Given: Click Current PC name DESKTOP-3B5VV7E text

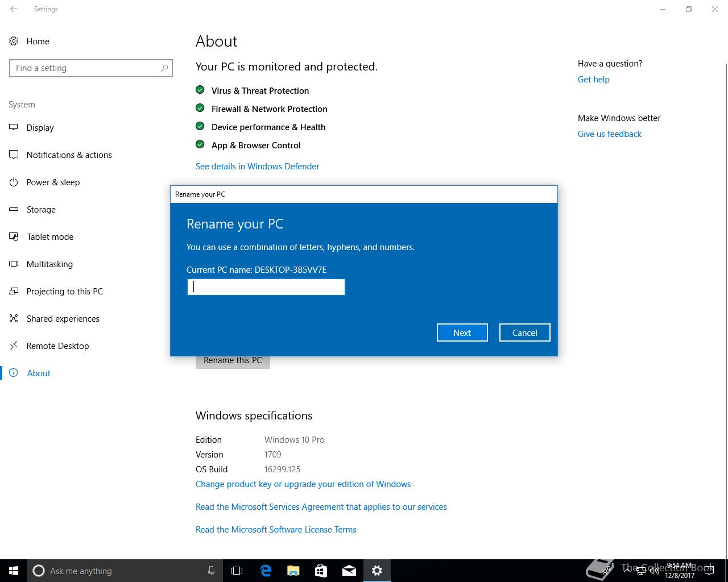Looking at the screenshot, I should [x=257, y=270].
